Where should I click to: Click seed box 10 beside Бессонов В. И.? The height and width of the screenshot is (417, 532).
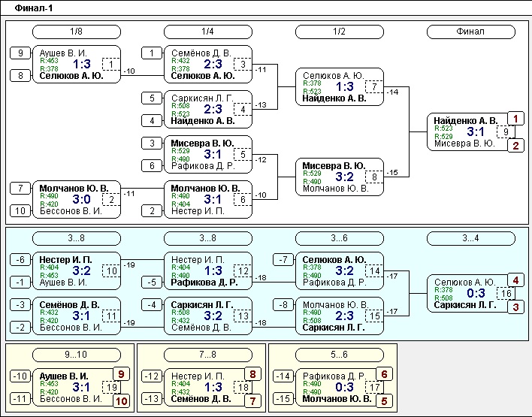20,210
